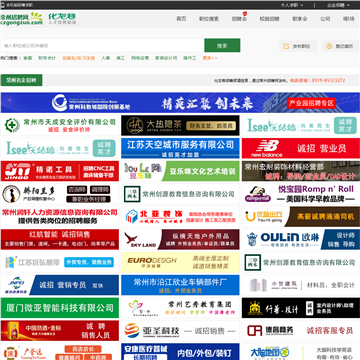This screenshot has width=360, height=360.
Task: Click the 化龙巷 logo
Action: [x=62, y=18]
